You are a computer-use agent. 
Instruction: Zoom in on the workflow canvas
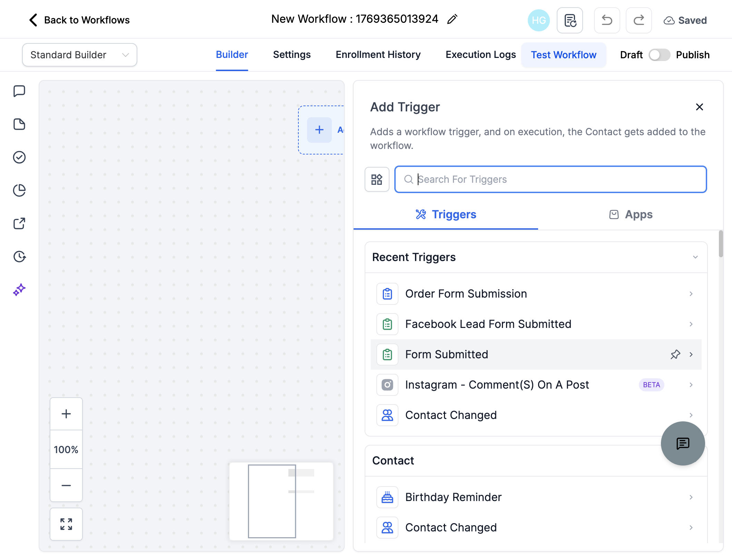click(66, 414)
